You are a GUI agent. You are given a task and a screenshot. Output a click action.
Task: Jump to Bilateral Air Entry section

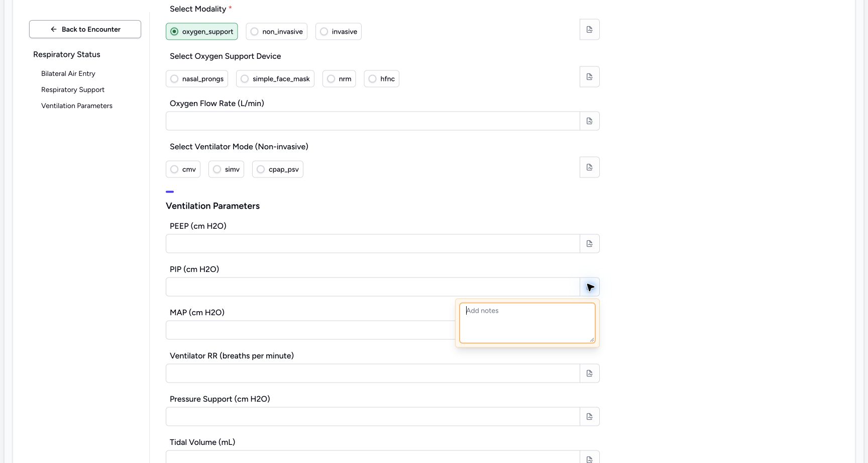[68, 73]
